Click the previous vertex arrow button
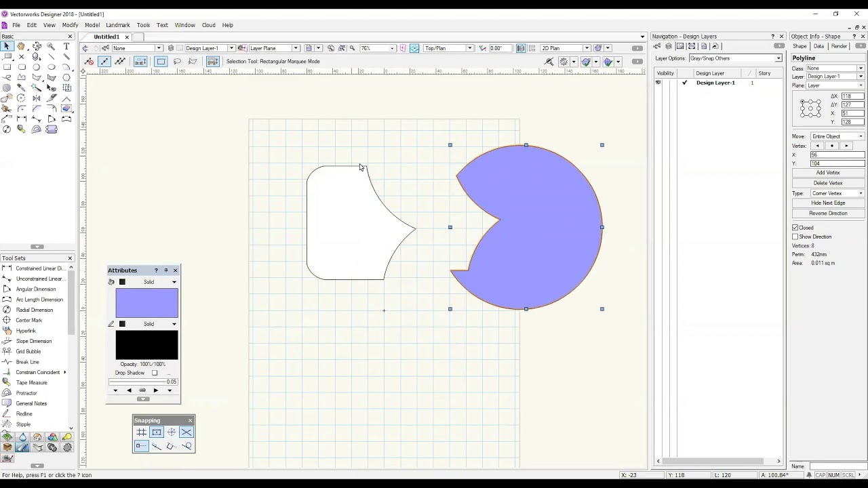 (817, 146)
